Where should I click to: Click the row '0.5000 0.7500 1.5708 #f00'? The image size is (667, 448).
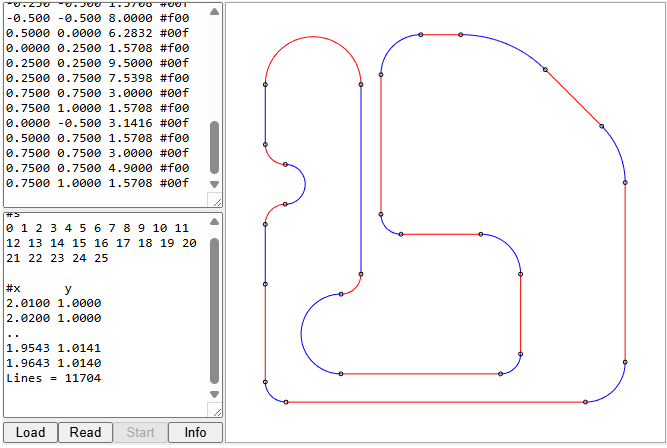point(97,138)
